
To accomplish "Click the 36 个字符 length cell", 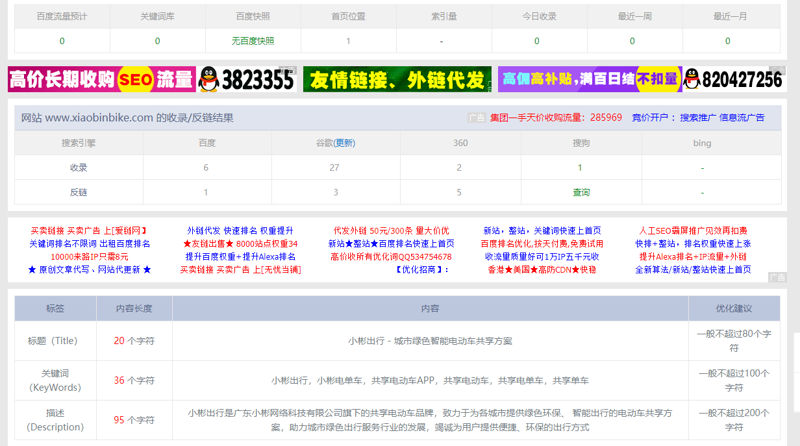I will [134, 381].
